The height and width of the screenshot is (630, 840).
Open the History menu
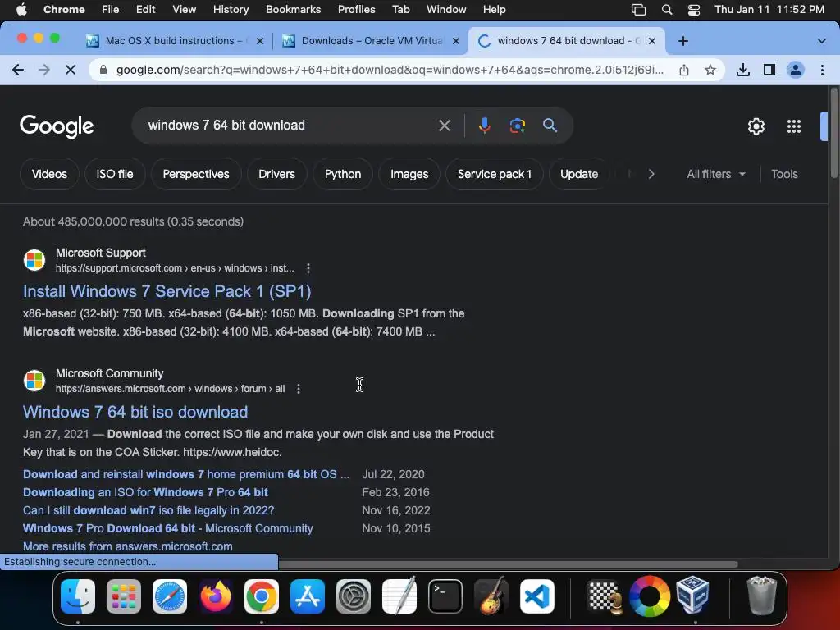[231, 10]
